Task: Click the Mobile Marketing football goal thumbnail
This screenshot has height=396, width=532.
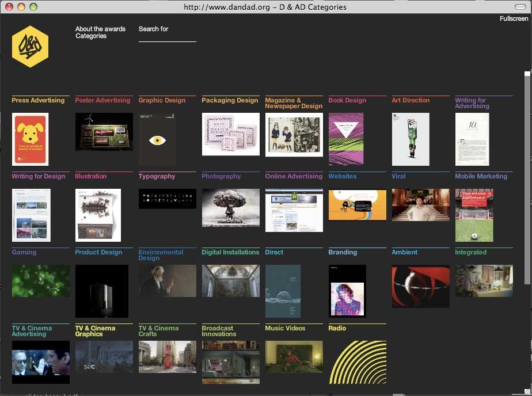Action: [x=474, y=215]
